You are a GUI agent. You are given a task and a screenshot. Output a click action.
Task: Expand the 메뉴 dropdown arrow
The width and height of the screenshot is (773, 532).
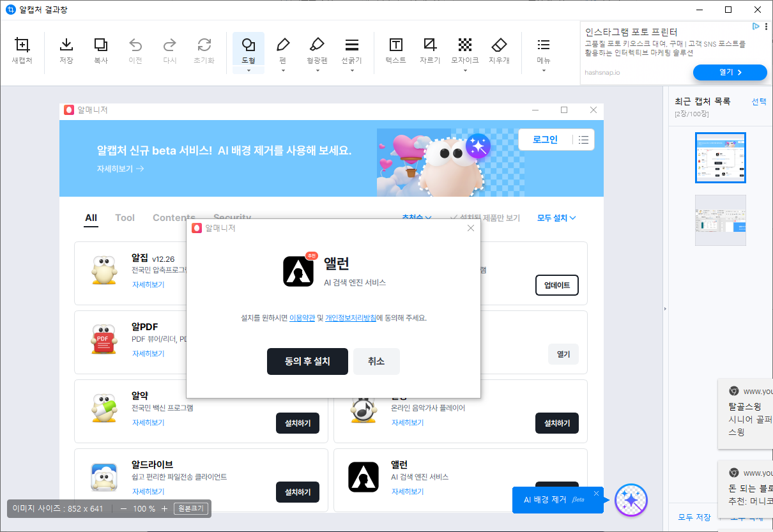click(x=544, y=70)
